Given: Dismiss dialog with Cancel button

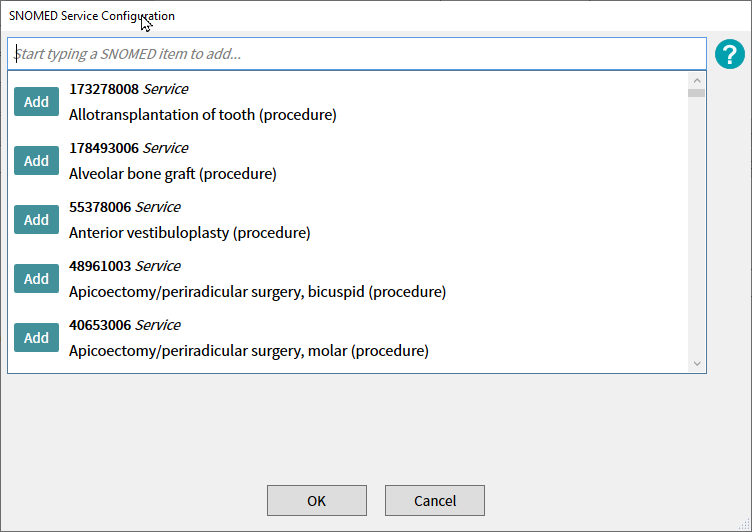Looking at the screenshot, I should [x=435, y=501].
